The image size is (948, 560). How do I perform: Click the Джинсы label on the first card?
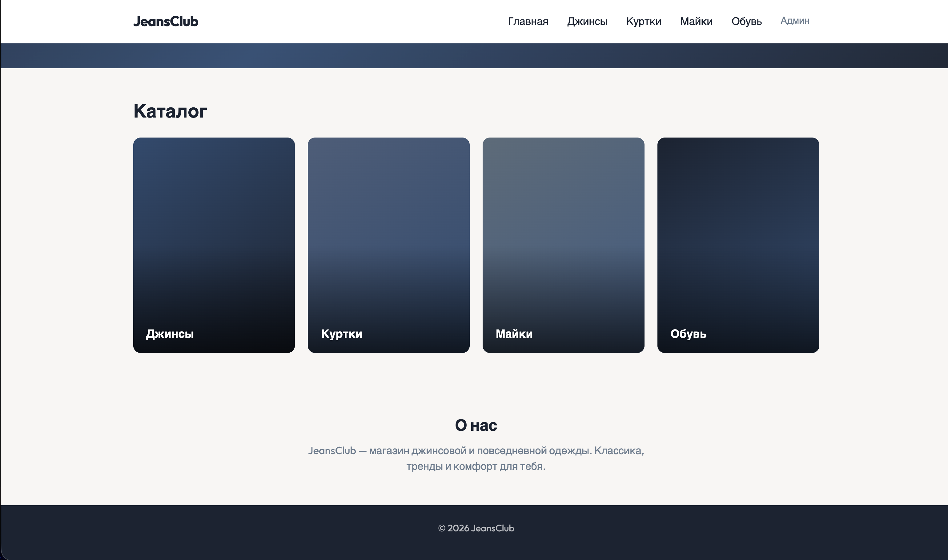pyautogui.click(x=170, y=334)
